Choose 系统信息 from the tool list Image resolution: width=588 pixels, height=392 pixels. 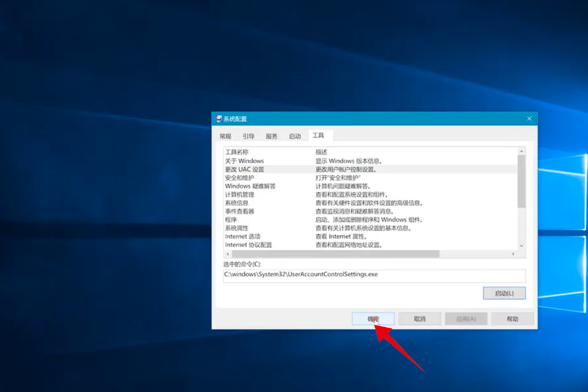pos(370,203)
